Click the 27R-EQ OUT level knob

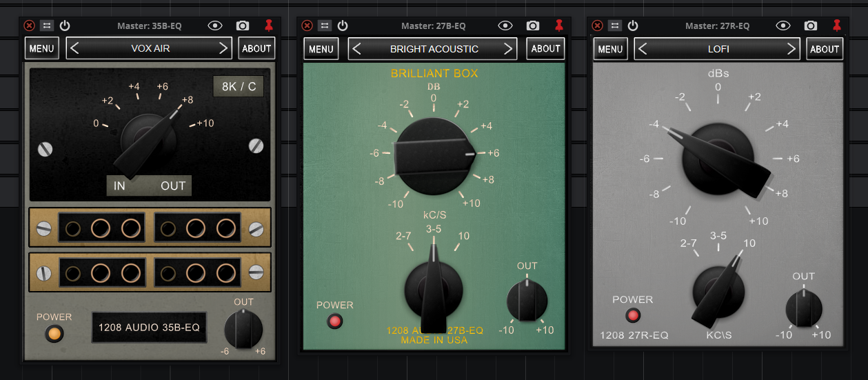tap(804, 308)
